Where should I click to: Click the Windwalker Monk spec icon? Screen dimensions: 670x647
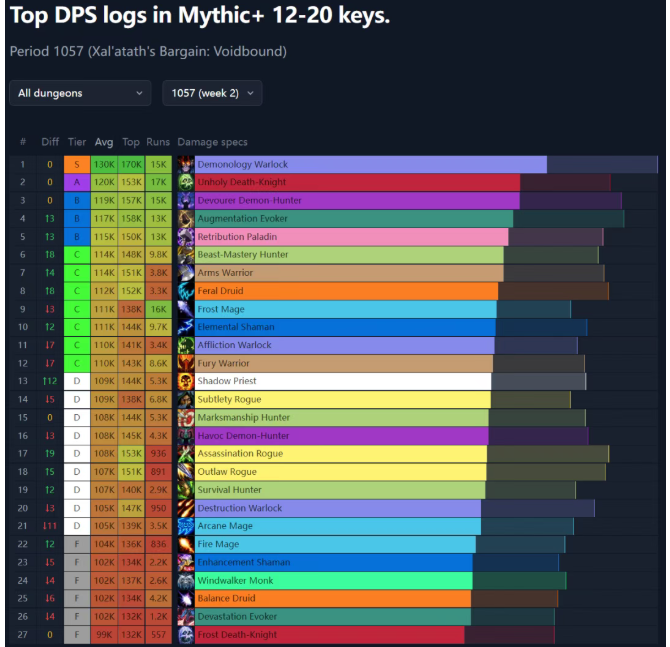click(186, 580)
